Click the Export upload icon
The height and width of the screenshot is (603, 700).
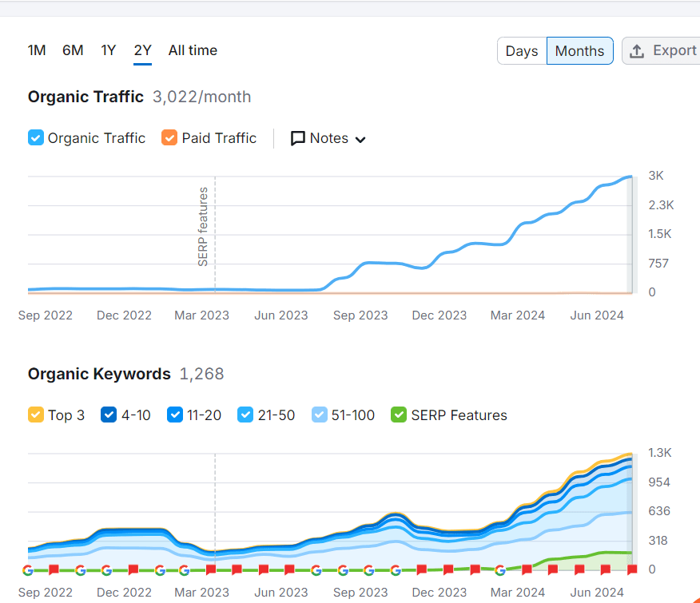(x=637, y=51)
